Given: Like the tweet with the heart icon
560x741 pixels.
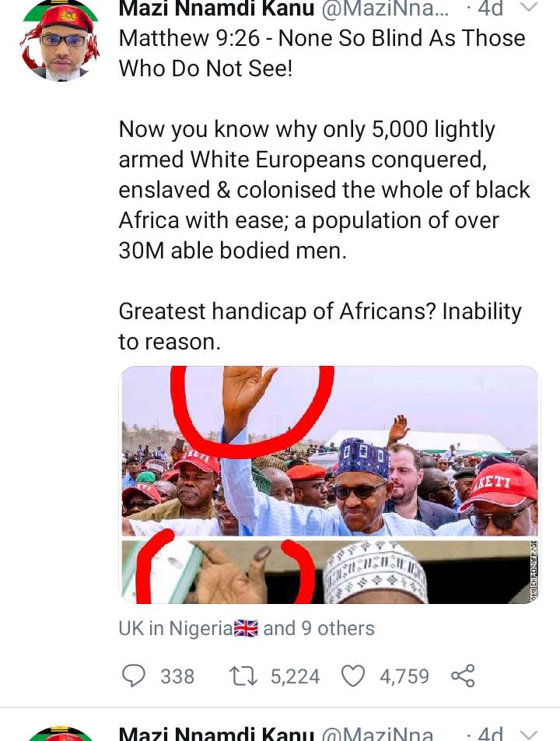Looking at the screenshot, I should tap(352, 676).
